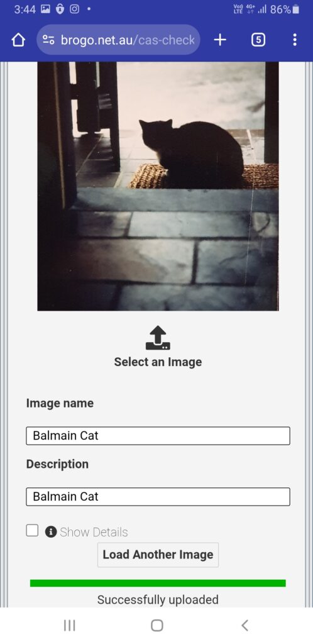This screenshot has width=313, height=644.
Task: Click the green upload progress bar
Action: 158,583
